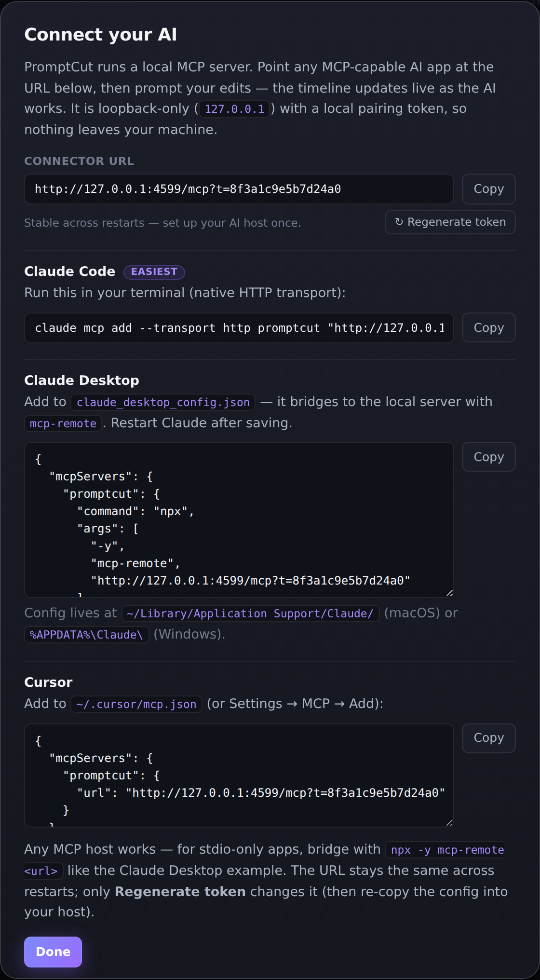Click the claude_desktop_config.json code label
Screen dimensions: 540x980
click(163, 402)
